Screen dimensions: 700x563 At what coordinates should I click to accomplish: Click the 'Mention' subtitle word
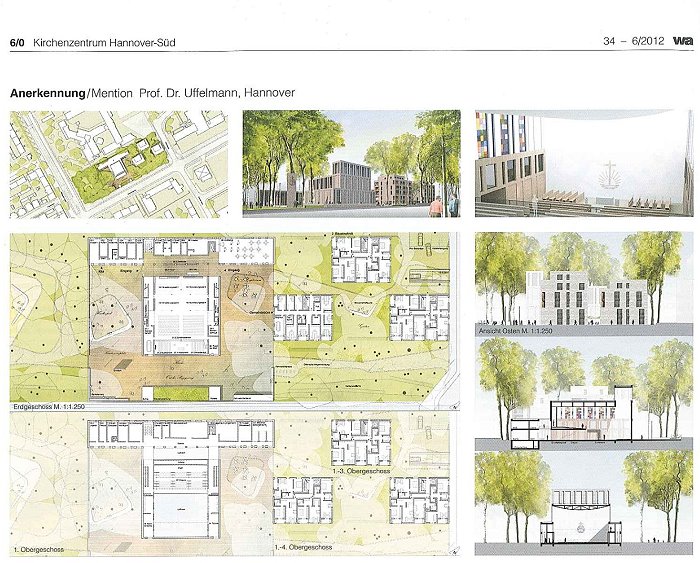(x=112, y=93)
